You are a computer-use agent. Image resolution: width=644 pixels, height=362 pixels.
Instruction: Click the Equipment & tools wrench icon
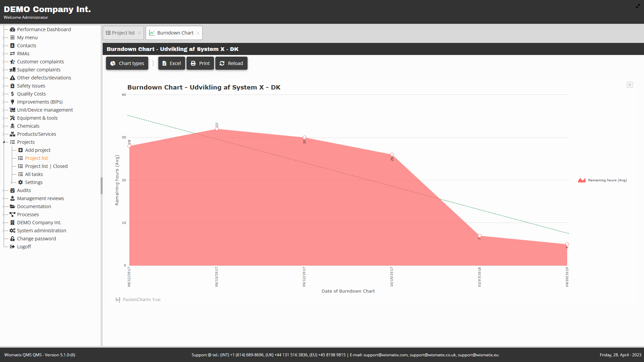coord(12,118)
